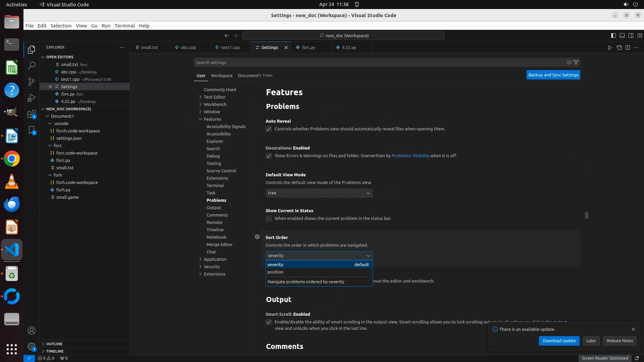Click the Sort Order setting gear icon

point(257,237)
